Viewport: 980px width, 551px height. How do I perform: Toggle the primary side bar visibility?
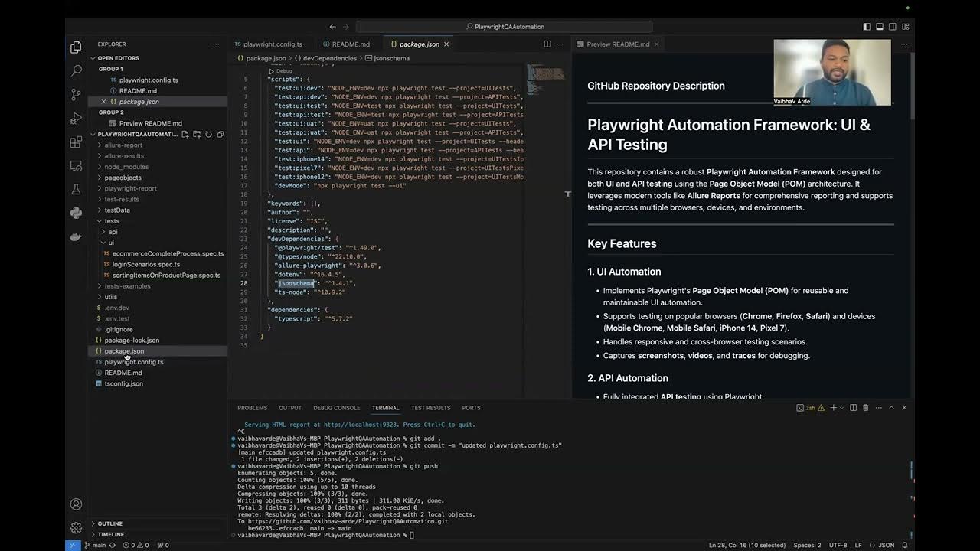point(867,27)
